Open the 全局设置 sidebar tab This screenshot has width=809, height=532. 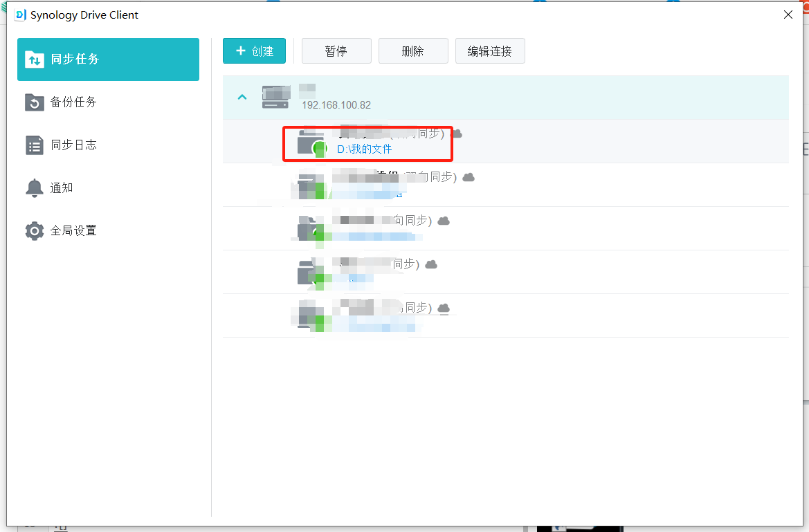tap(109, 230)
